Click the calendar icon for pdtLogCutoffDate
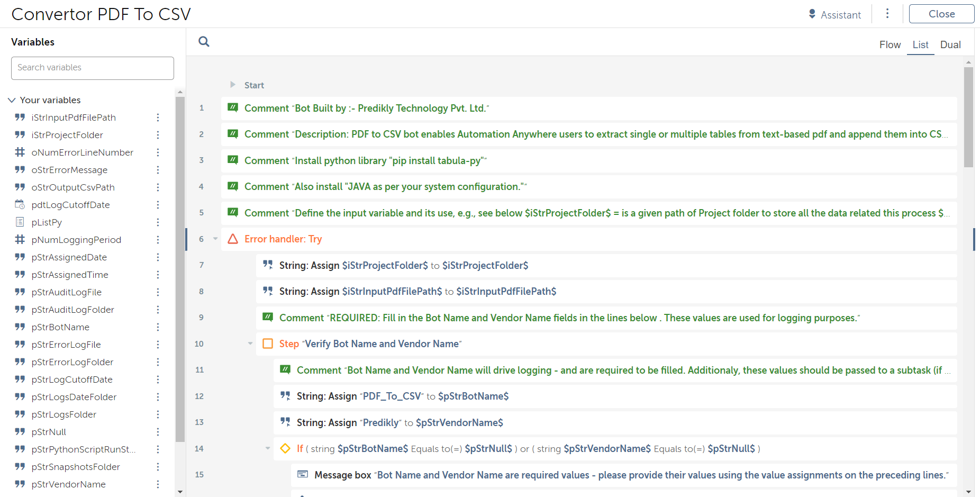980x497 pixels. coord(20,205)
